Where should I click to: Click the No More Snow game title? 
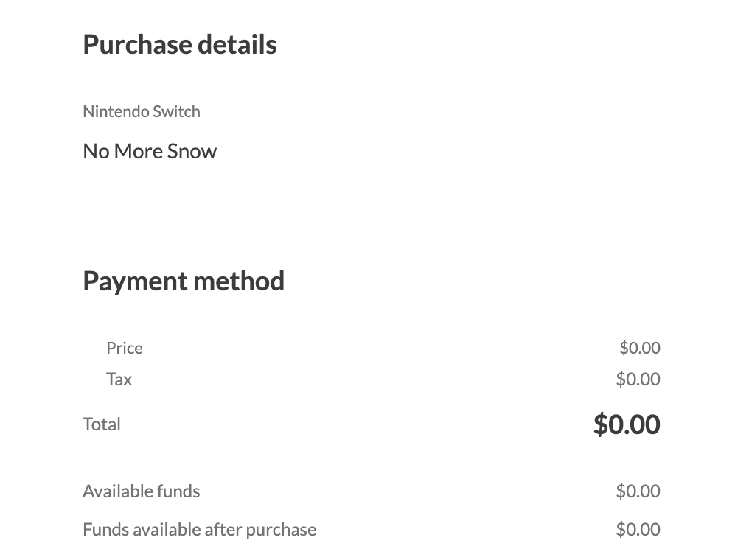pos(150,151)
